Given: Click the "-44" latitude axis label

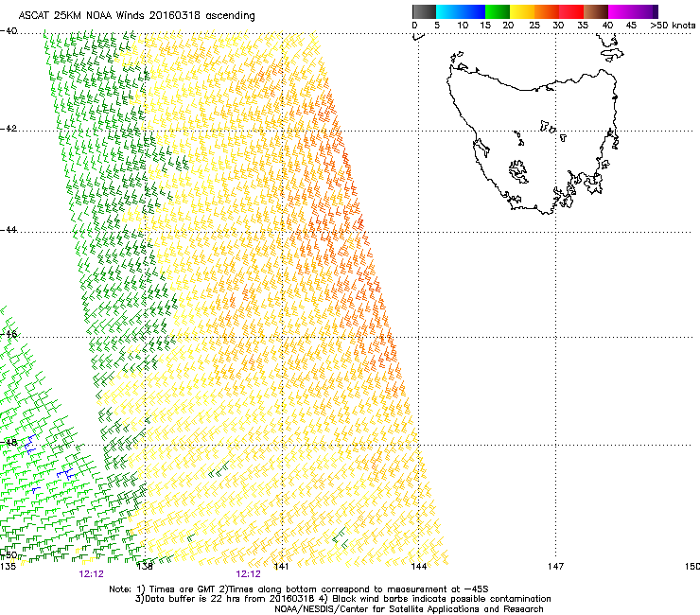Looking at the screenshot, I should coord(9,230).
